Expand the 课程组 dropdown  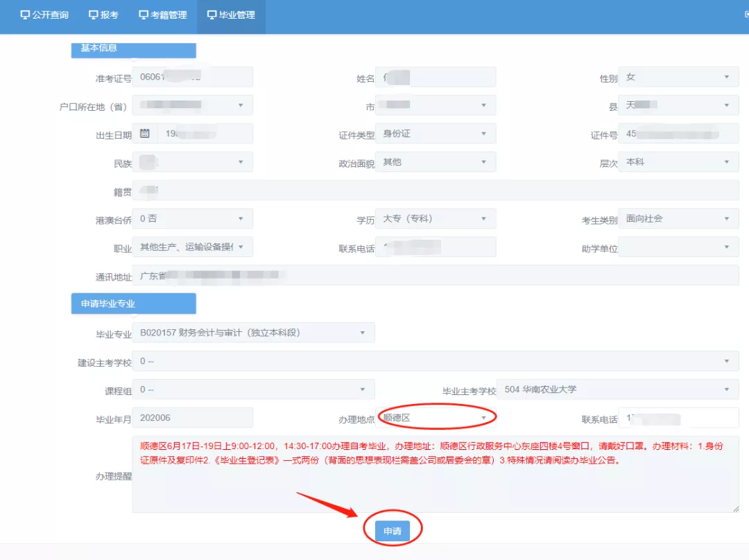pos(361,389)
